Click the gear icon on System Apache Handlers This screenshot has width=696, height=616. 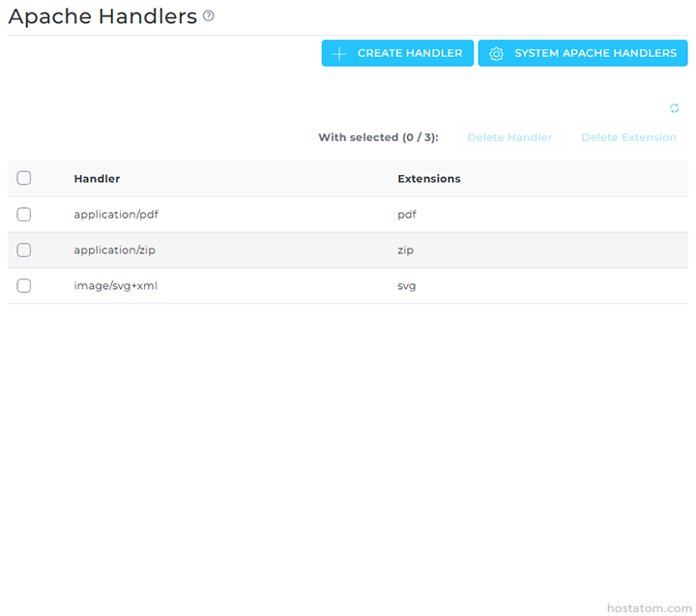tap(496, 53)
